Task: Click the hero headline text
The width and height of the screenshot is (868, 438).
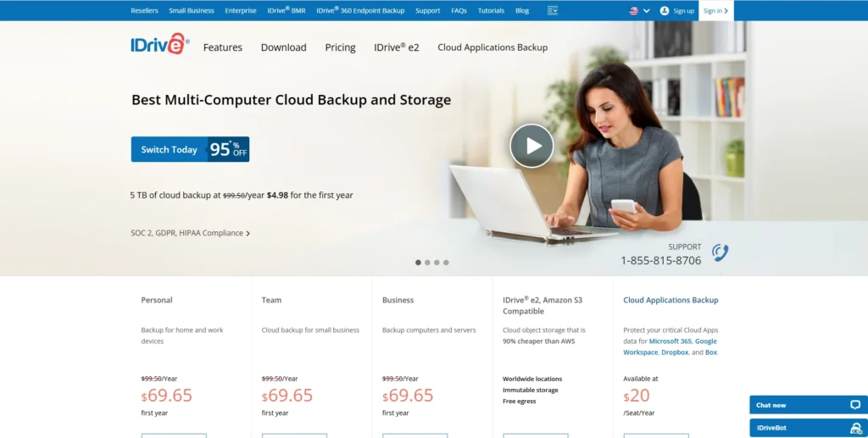Action: (x=292, y=100)
